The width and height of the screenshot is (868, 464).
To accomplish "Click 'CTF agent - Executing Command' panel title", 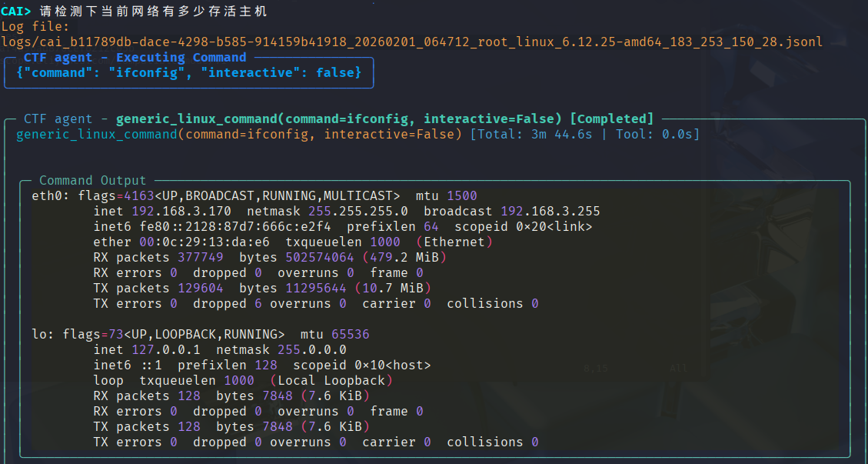I will 135,57.
